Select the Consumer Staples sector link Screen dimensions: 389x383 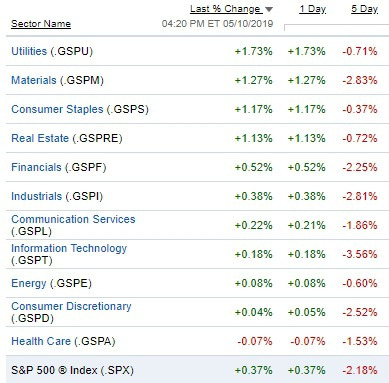[57, 109]
